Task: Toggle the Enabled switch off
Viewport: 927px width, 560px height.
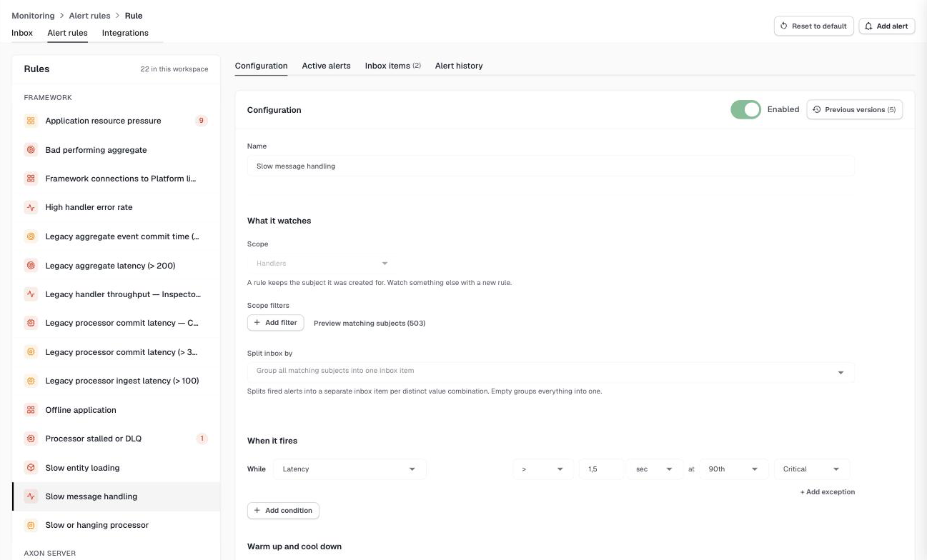Action: click(745, 109)
